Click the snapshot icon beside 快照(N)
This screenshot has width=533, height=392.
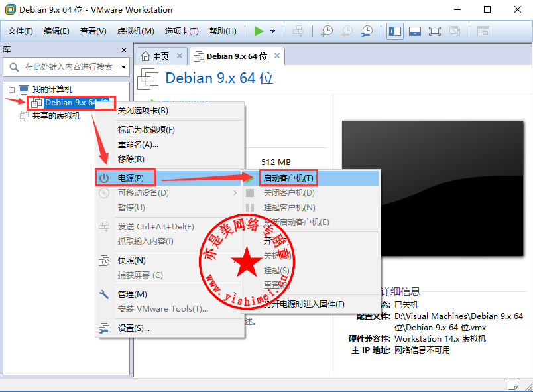point(104,261)
